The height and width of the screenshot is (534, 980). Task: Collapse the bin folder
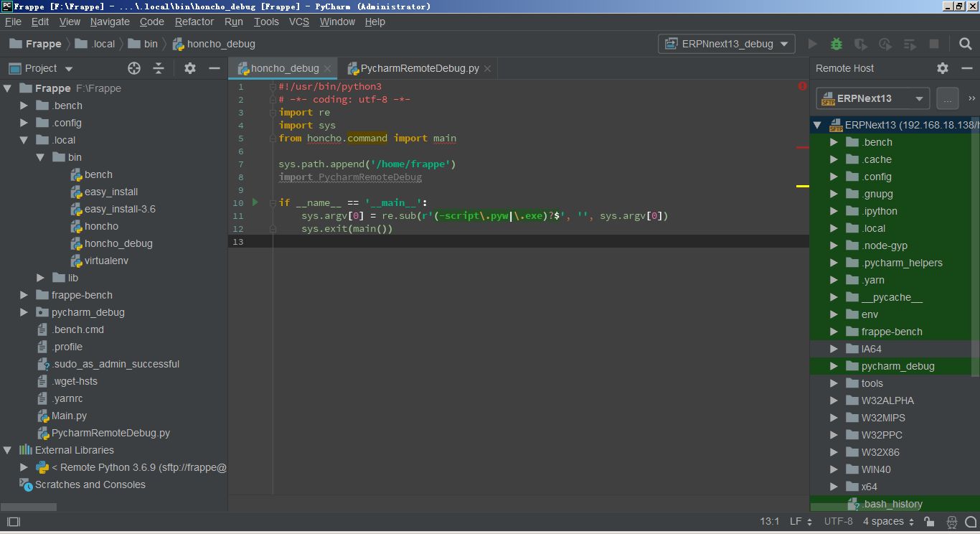41,157
